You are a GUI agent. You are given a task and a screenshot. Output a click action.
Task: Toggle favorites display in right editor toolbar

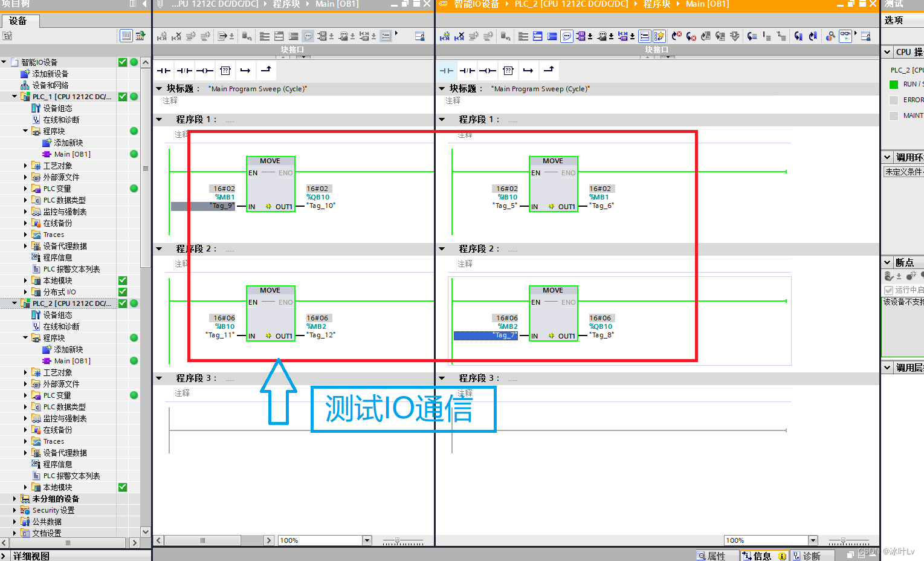pos(659,36)
